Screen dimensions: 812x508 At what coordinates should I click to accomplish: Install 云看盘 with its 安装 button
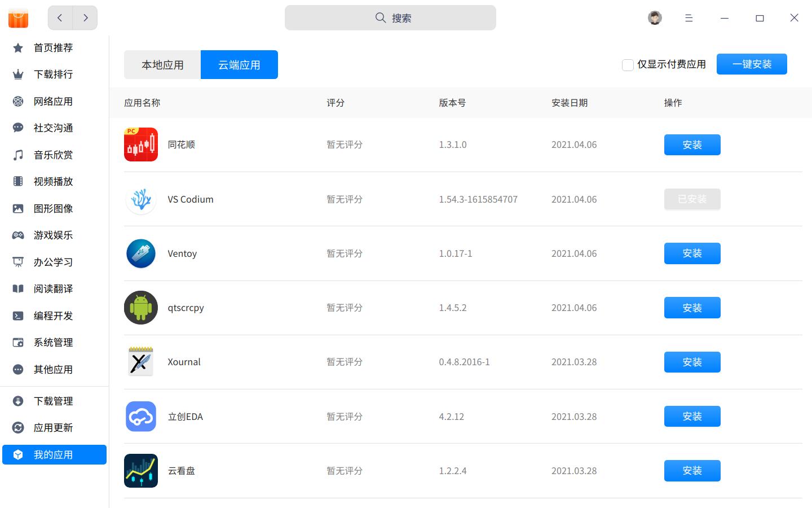click(x=692, y=471)
